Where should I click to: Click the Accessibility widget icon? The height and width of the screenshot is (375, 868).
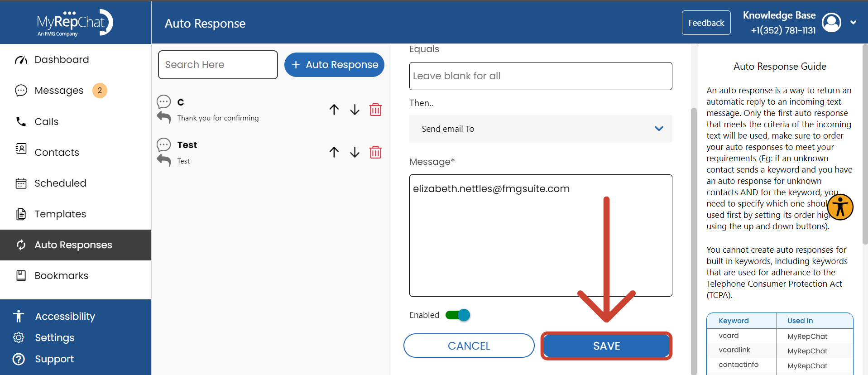coord(841,207)
